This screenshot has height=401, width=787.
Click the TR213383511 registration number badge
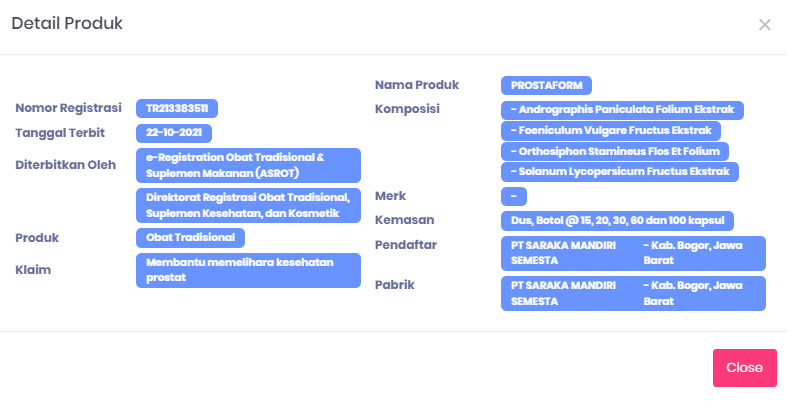pos(177,108)
